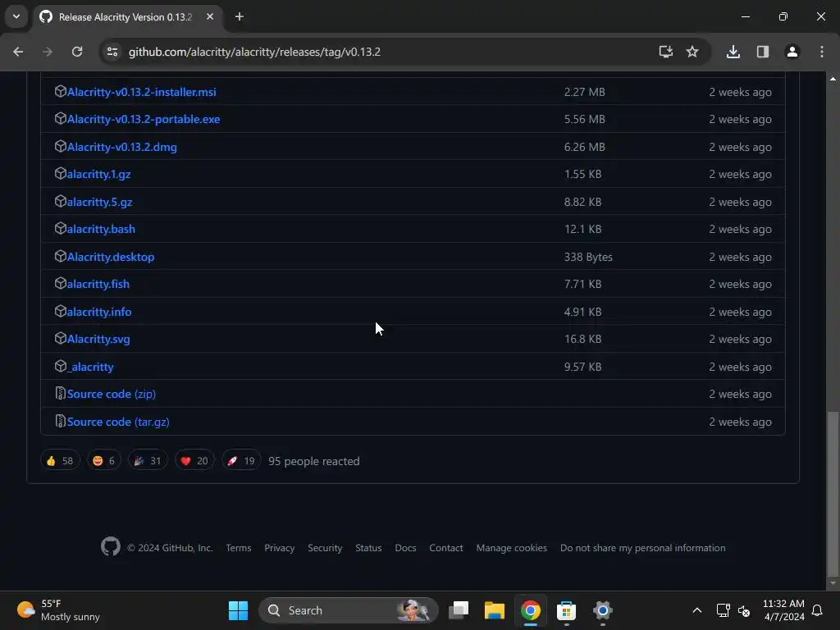The width and height of the screenshot is (840, 630).
Task: Download Source code (tar.gz)
Action: 118,422
